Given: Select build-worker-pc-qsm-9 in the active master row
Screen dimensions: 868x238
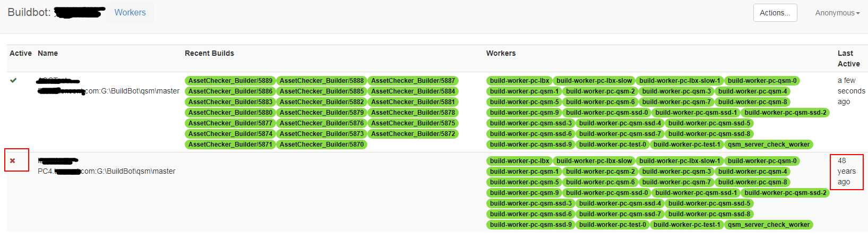Looking at the screenshot, I should tap(525, 113).
